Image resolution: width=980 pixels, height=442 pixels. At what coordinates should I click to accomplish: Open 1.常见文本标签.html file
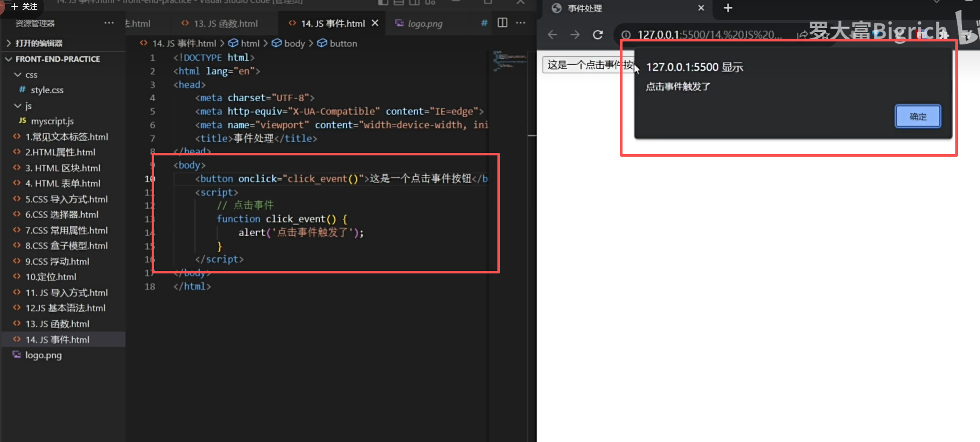(x=66, y=137)
